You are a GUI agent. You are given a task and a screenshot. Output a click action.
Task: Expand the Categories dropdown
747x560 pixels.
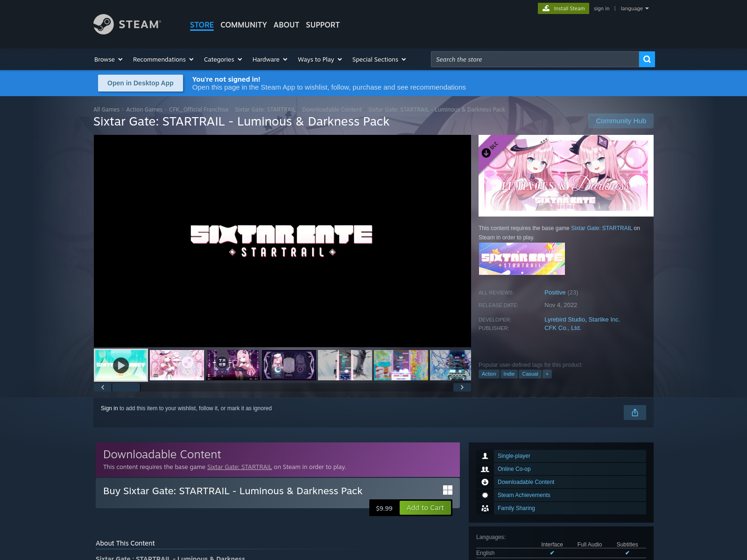coord(223,59)
